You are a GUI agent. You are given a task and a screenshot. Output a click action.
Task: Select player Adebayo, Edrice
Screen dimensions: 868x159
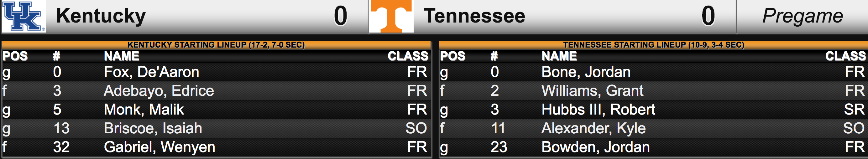coord(159,91)
